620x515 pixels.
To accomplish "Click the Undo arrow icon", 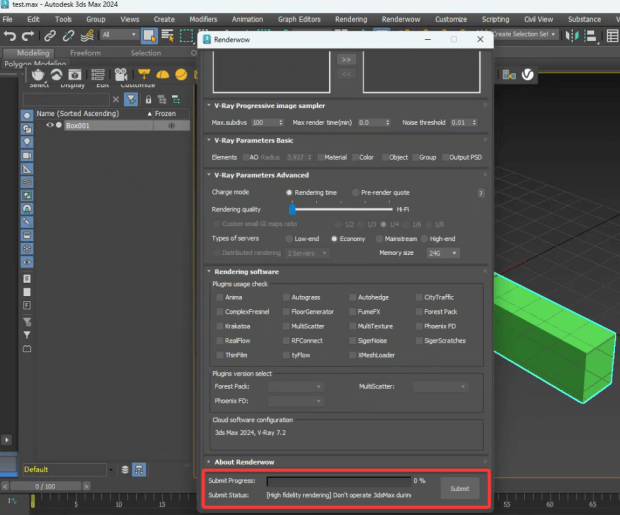I will pos(12,35).
